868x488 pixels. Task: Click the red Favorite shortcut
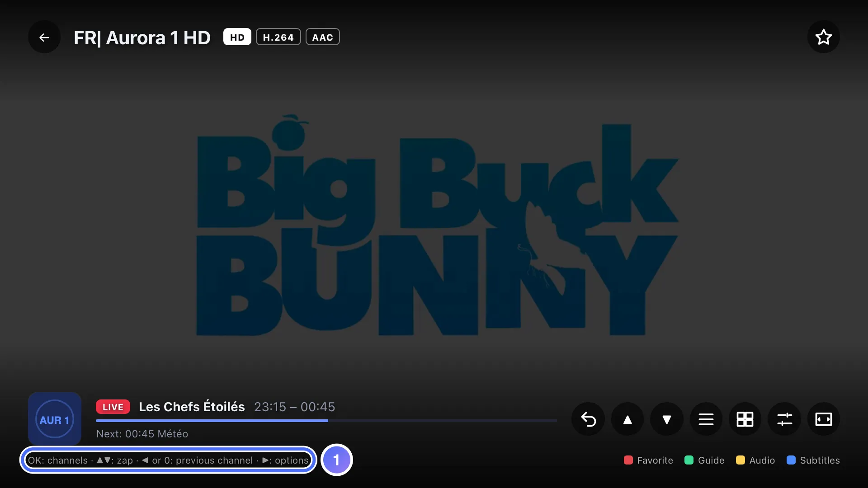(x=648, y=460)
